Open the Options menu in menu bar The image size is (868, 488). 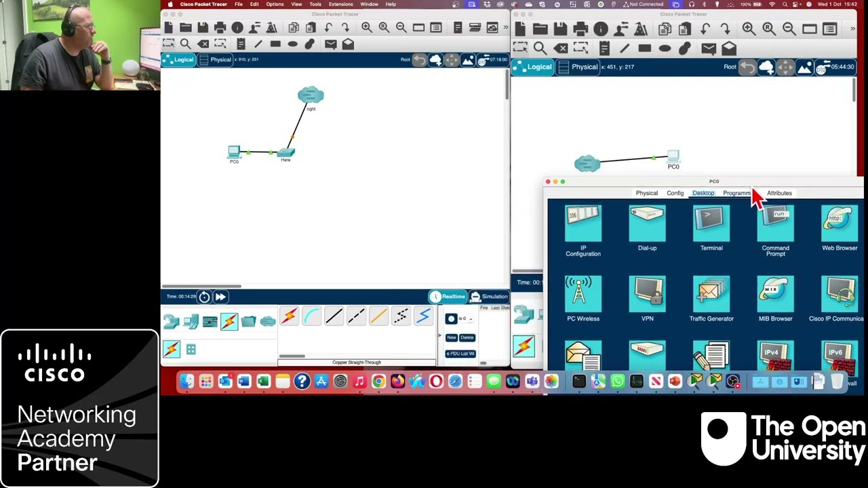tap(275, 4)
